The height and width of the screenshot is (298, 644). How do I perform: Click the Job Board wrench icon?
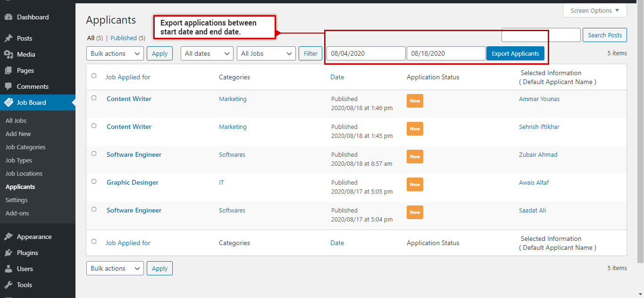[x=10, y=102]
